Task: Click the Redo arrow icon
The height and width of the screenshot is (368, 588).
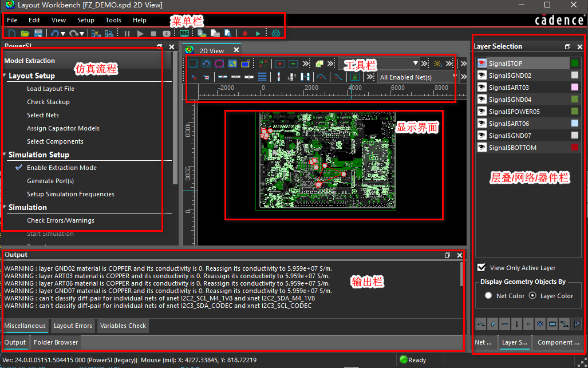Action: (73, 33)
